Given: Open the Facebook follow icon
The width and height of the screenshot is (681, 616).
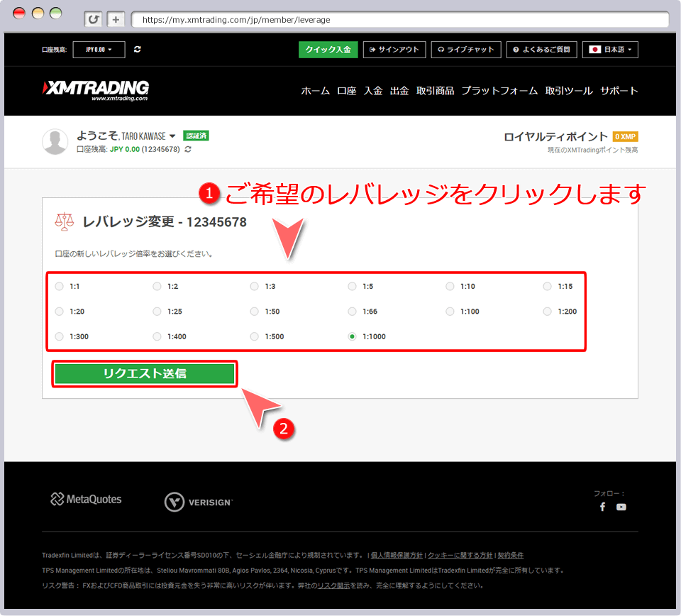Looking at the screenshot, I should point(602,507).
